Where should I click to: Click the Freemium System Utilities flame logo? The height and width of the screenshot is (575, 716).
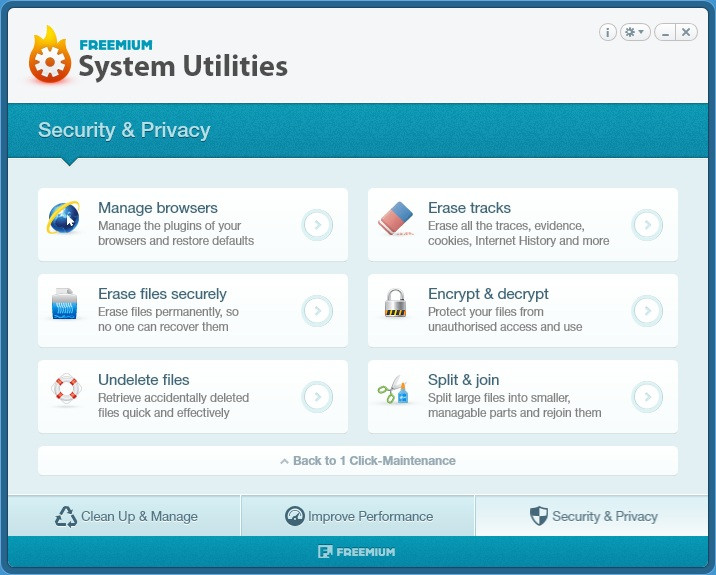click(x=49, y=55)
